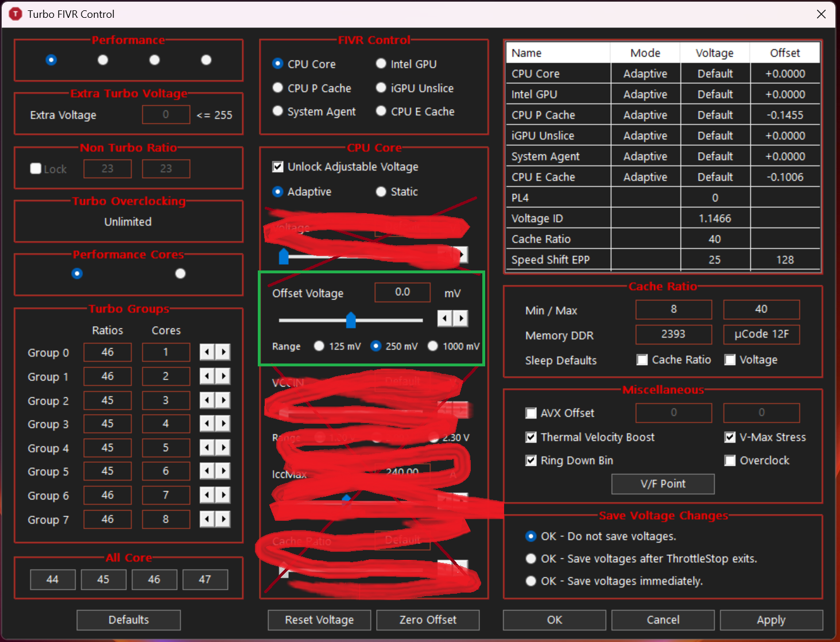Click the right arrow in the Group 3 row
Viewport: 840px width, 642px height.
click(223, 424)
